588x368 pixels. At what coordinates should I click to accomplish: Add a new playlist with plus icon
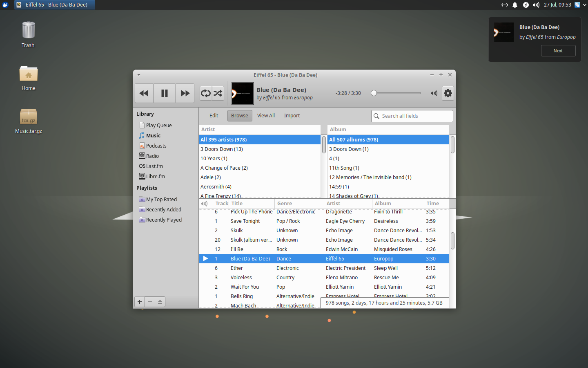139,301
